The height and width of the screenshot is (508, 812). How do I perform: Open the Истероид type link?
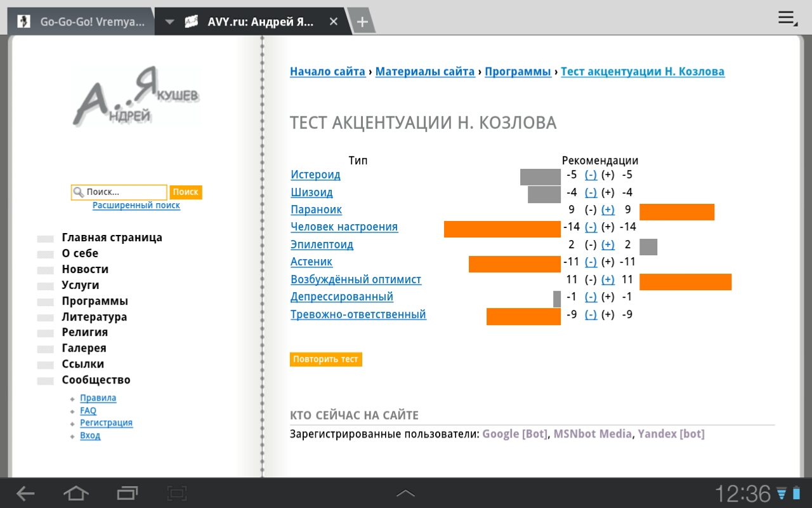coord(315,175)
